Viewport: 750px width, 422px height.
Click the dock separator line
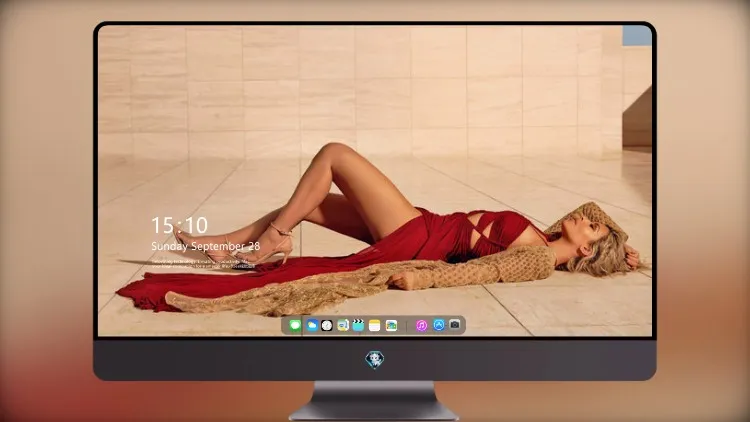pyautogui.click(x=407, y=326)
